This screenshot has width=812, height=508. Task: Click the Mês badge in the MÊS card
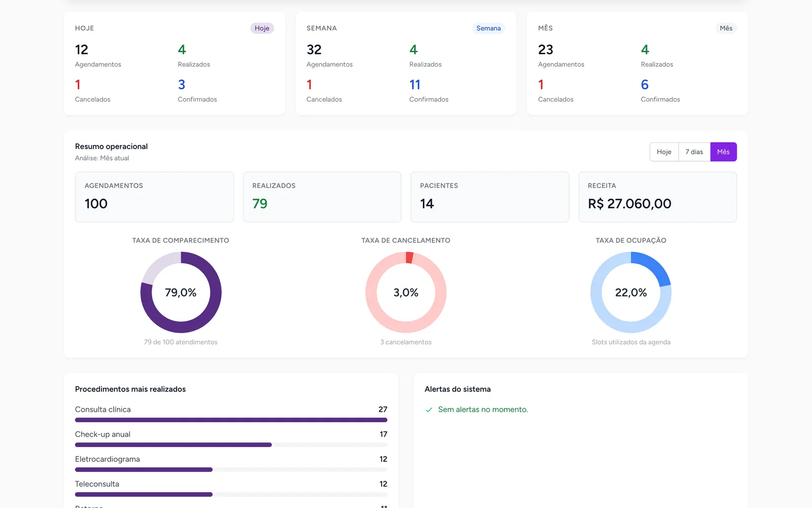726,28
